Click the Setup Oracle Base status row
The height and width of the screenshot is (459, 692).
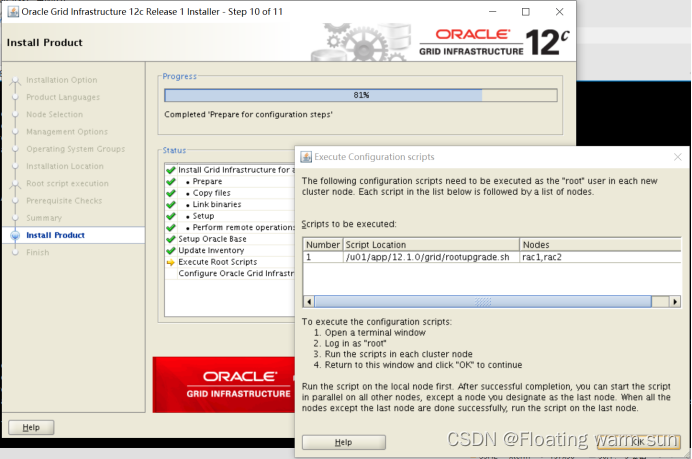pyautogui.click(x=229, y=239)
